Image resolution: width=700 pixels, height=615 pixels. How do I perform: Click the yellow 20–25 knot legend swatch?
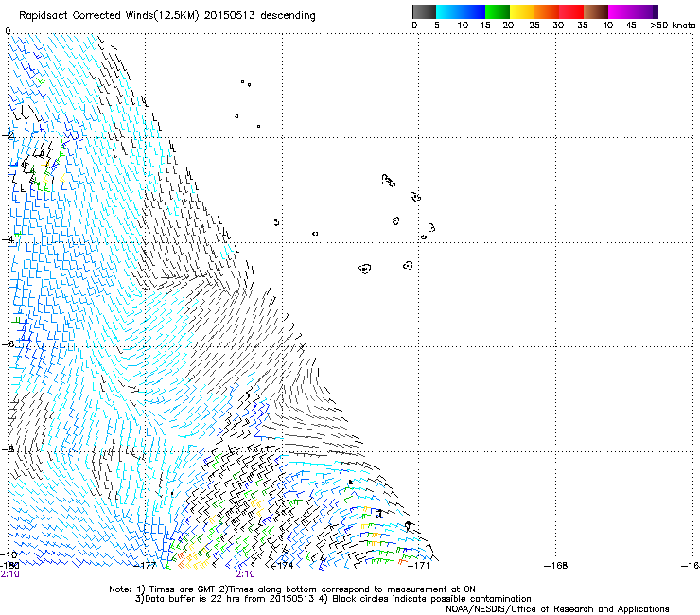click(522, 11)
